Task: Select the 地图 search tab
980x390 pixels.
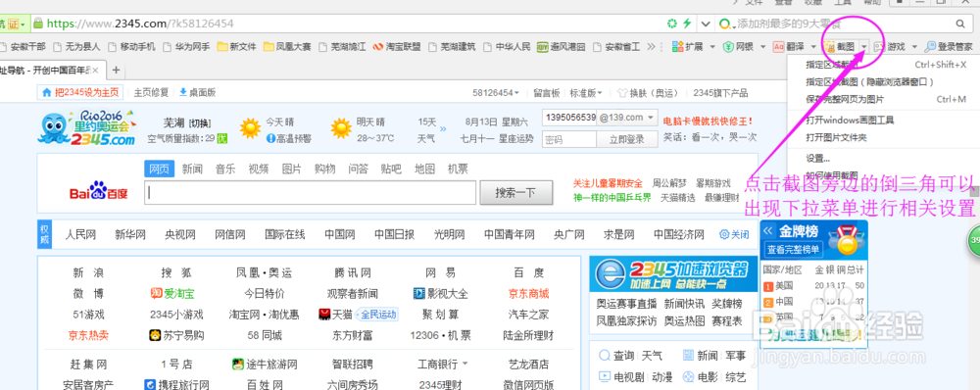Action: coord(424,169)
